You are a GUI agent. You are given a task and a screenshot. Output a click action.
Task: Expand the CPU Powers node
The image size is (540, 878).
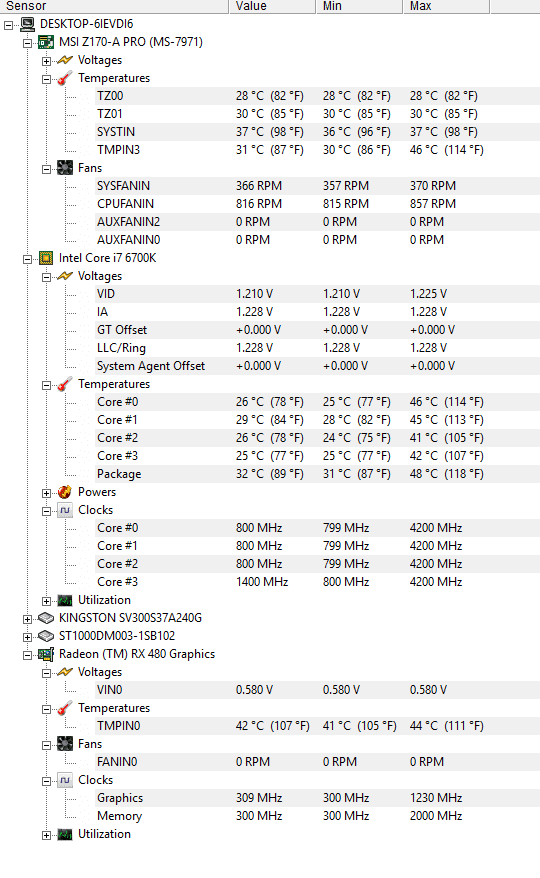(46, 493)
